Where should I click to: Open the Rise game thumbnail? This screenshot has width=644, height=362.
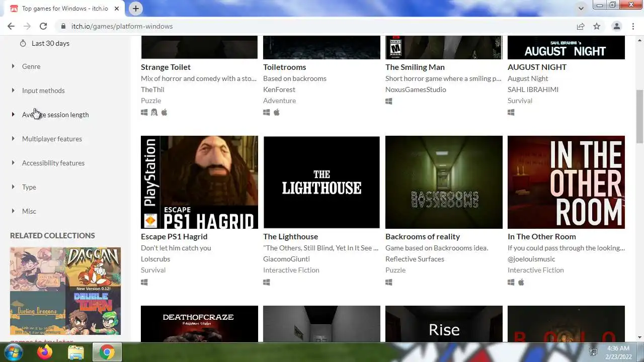pyautogui.click(x=444, y=324)
